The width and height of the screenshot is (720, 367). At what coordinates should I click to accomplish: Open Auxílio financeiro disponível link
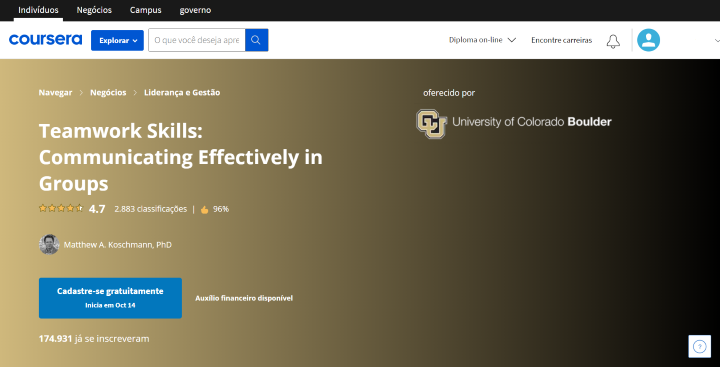pyautogui.click(x=244, y=298)
